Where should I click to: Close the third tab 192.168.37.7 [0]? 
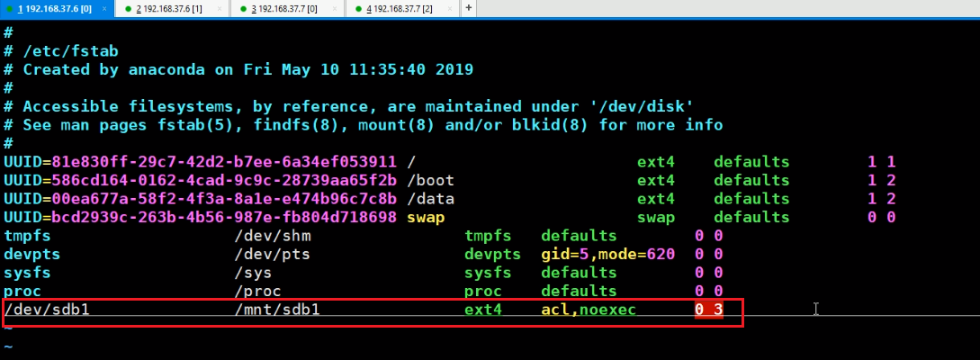[x=337, y=8]
